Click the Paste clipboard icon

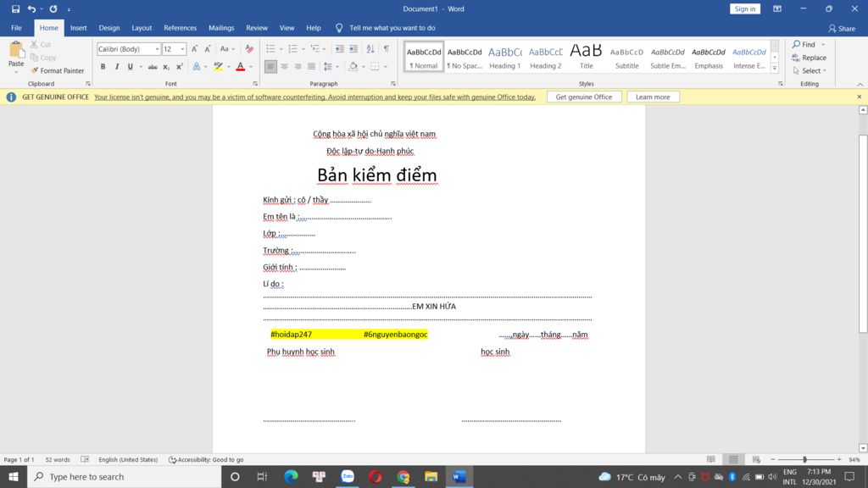pos(16,50)
